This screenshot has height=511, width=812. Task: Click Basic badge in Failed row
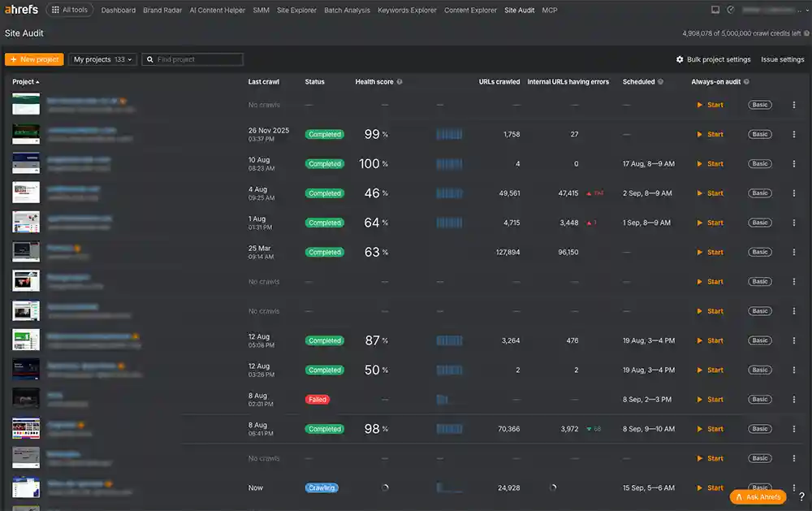pyautogui.click(x=760, y=400)
